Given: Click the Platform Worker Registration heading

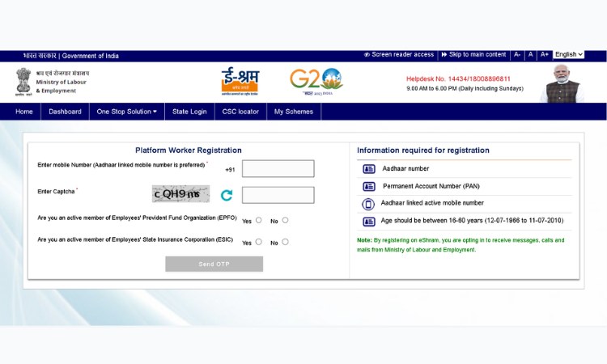Looking at the screenshot, I should tap(188, 150).
